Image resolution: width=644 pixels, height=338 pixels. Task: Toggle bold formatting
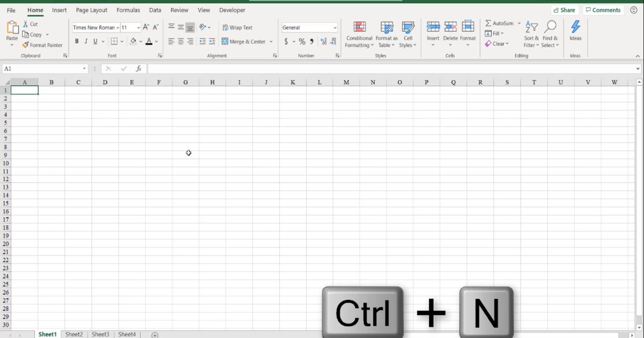coord(77,41)
